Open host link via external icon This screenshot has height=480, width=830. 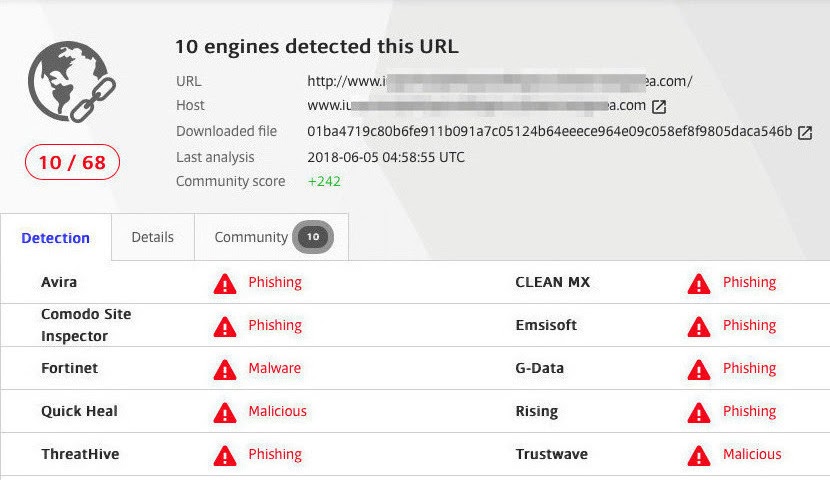click(659, 106)
